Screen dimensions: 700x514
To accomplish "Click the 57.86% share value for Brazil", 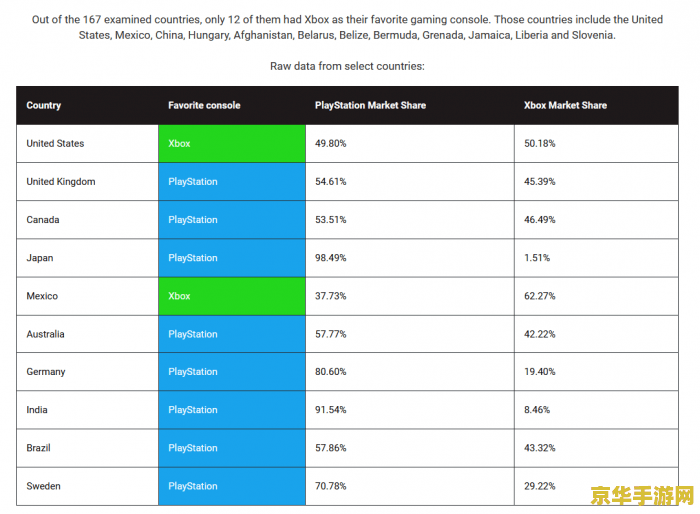I will point(331,448).
